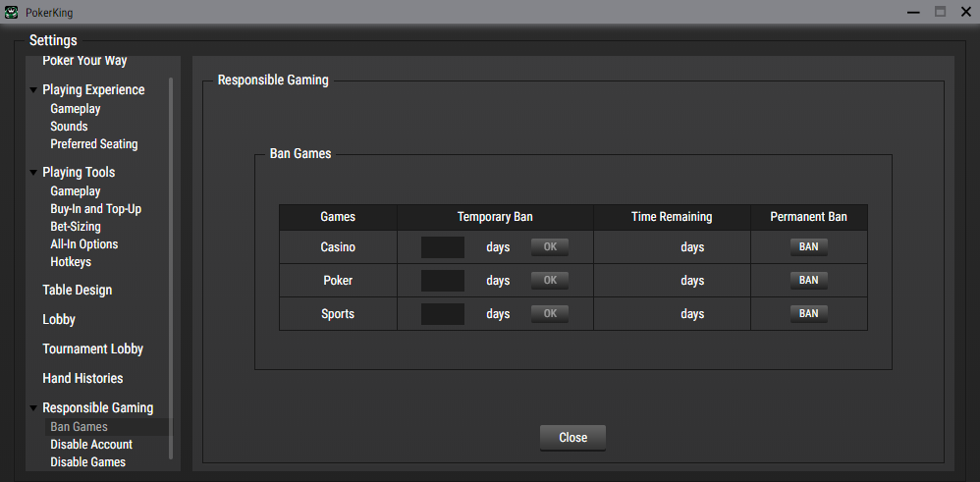Viewport: 980px width, 482px height.
Task: Click the Casino row label
Action: click(338, 247)
